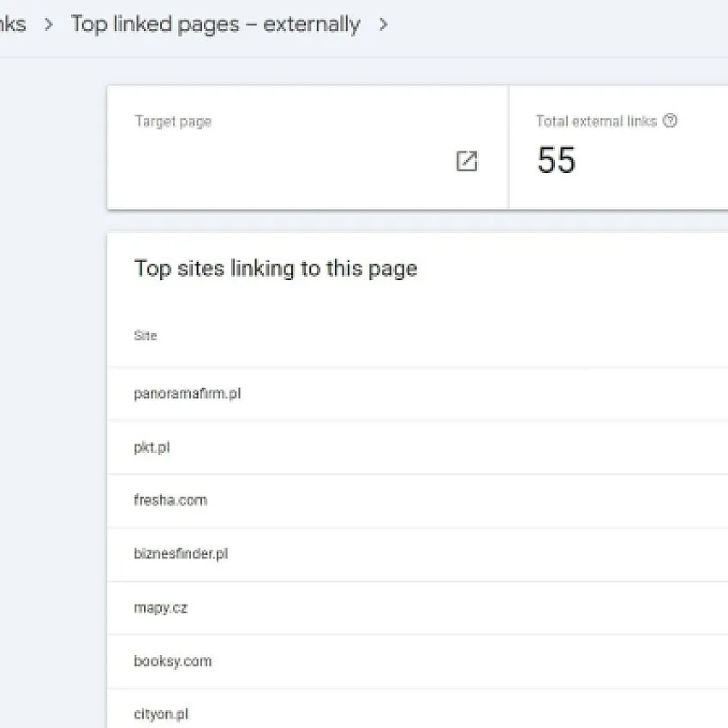Screen dimensions: 728x728
Task: Select panoramafirm.pl row
Action: tap(417, 394)
